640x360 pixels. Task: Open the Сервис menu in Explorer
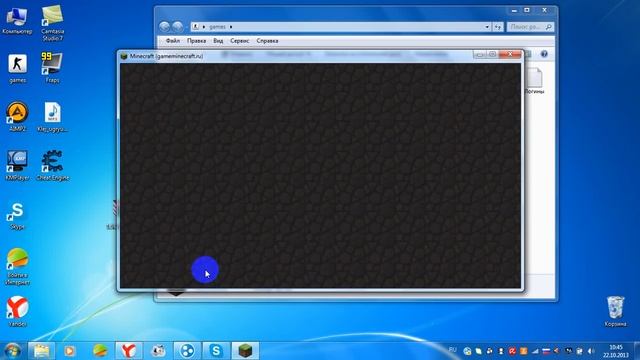[x=240, y=41]
